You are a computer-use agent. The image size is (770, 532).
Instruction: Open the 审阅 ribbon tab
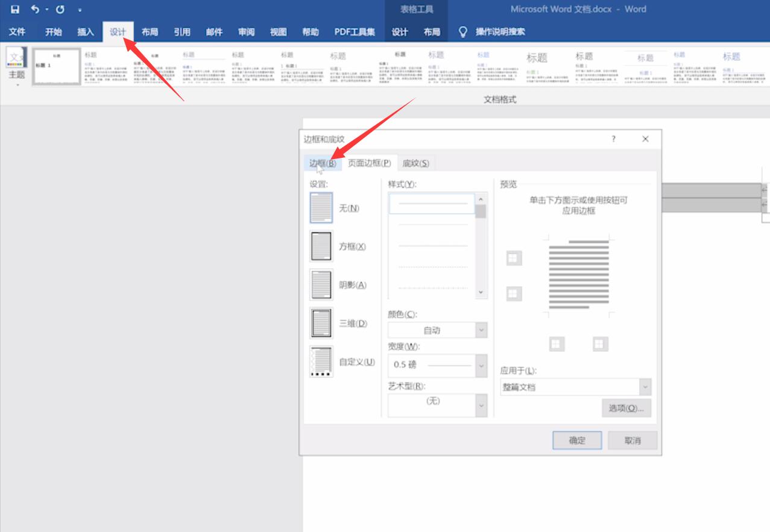[x=246, y=31]
